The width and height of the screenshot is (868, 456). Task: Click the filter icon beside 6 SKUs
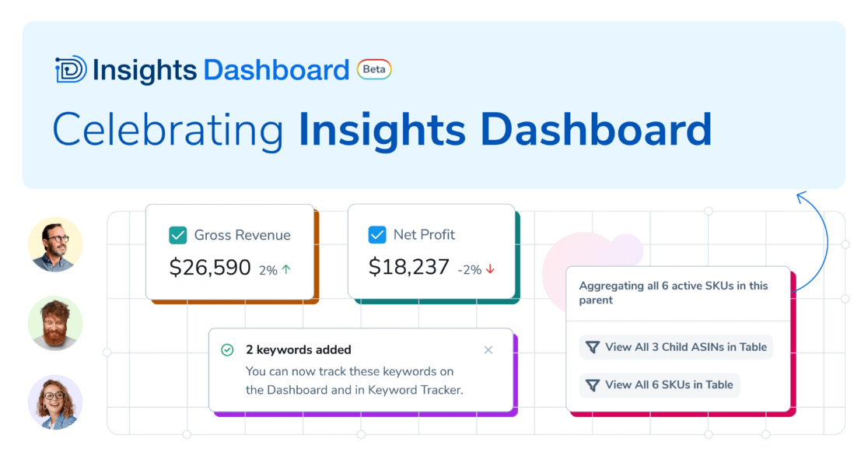pos(592,384)
